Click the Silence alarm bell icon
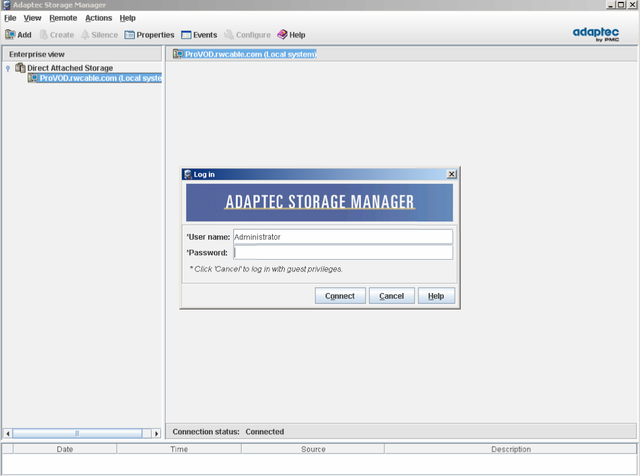Screen dimensions: 640x476 85,35
